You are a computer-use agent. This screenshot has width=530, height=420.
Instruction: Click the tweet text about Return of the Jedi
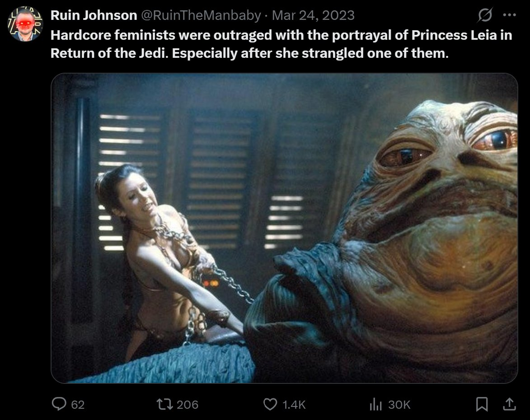click(281, 44)
